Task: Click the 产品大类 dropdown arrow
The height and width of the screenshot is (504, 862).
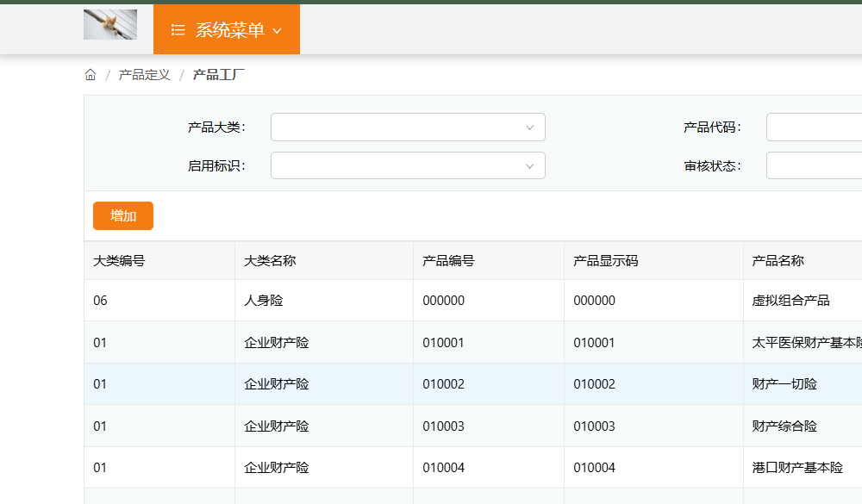Action: tap(529, 128)
